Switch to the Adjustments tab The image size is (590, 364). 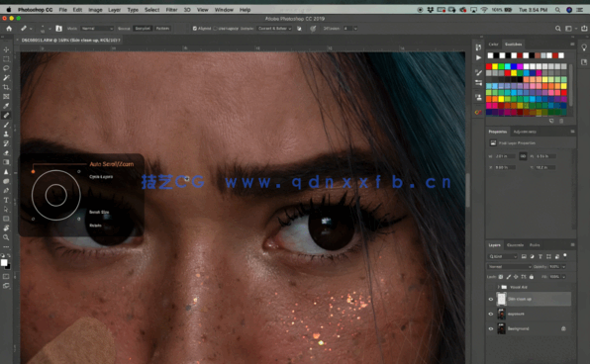click(525, 132)
